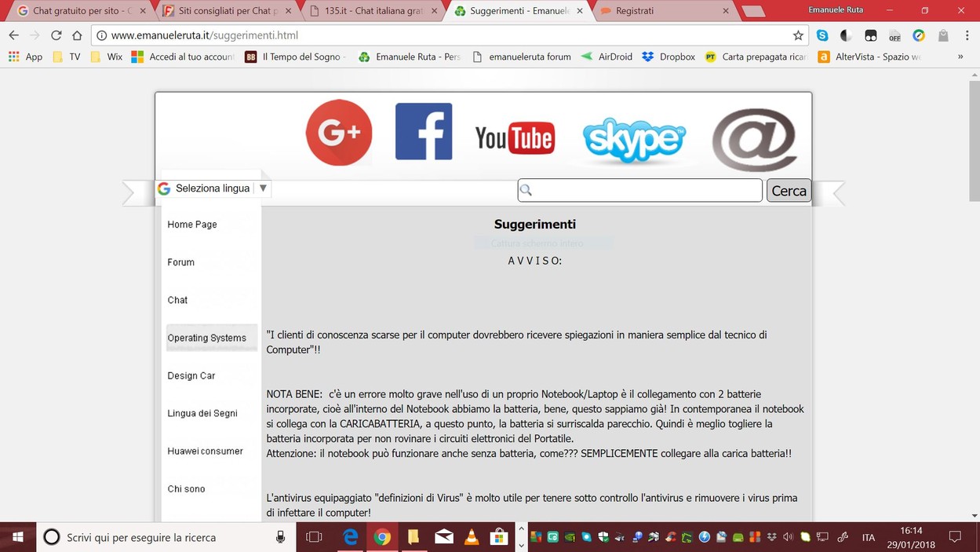Image resolution: width=980 pixels, height=552 pixels.
Task: Open the Skype browser extension
Action: (x=822, y=35)
